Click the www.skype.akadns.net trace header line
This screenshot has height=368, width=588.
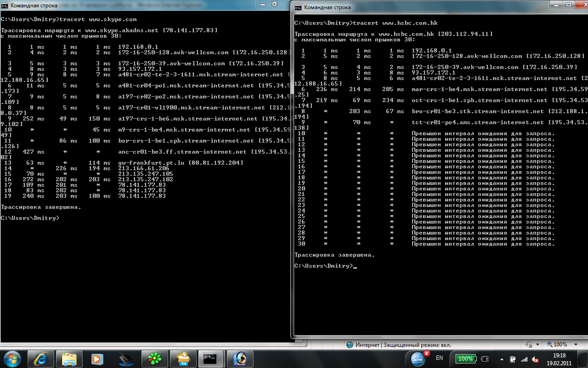[109, 30]
